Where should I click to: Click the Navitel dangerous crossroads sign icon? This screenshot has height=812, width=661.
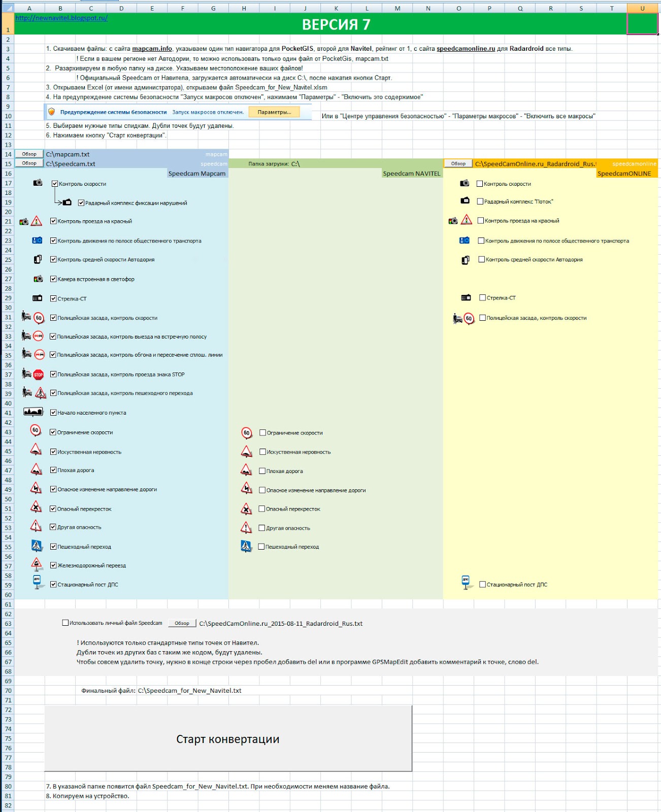(246, 509)
